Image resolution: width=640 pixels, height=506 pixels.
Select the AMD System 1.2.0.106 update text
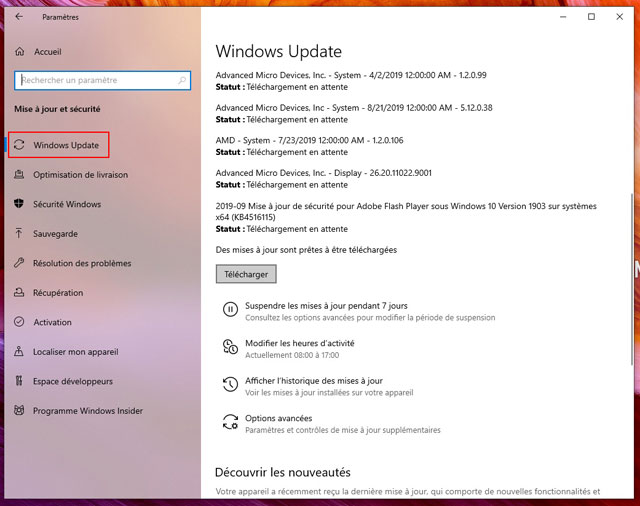(309, 140)
